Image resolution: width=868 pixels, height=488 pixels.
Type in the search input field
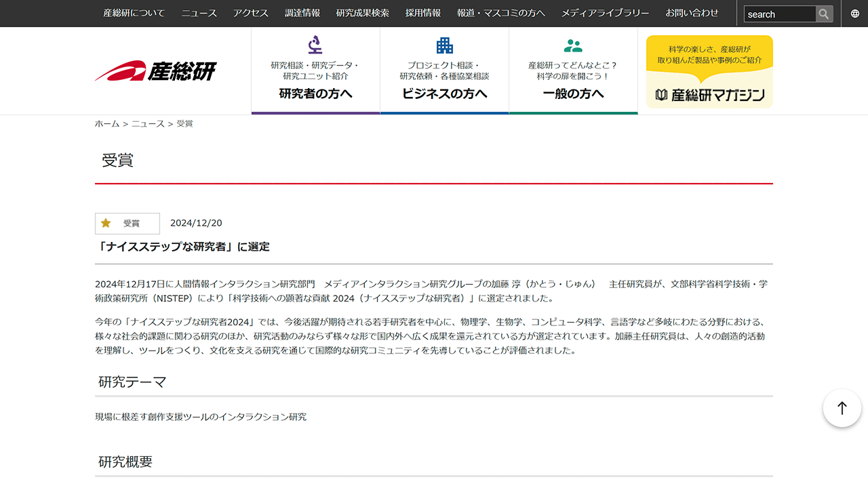pos(779,14)
